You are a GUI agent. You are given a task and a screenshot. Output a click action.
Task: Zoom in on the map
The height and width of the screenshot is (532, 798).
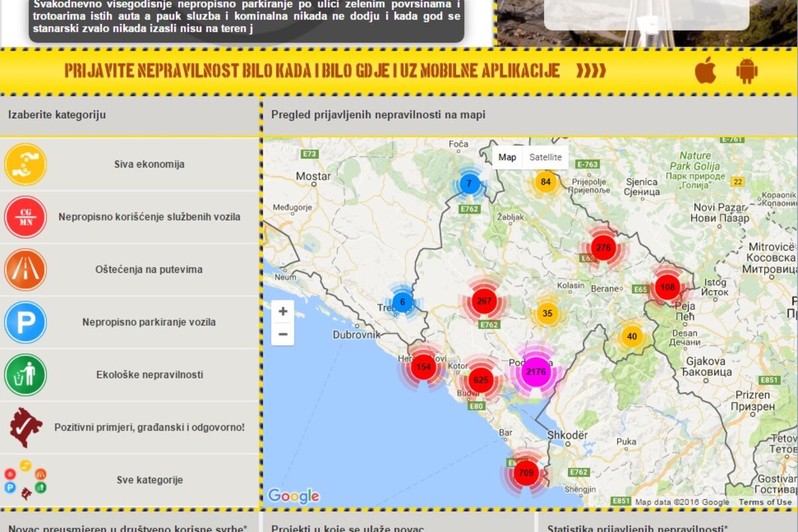click(x=283, y=311)
